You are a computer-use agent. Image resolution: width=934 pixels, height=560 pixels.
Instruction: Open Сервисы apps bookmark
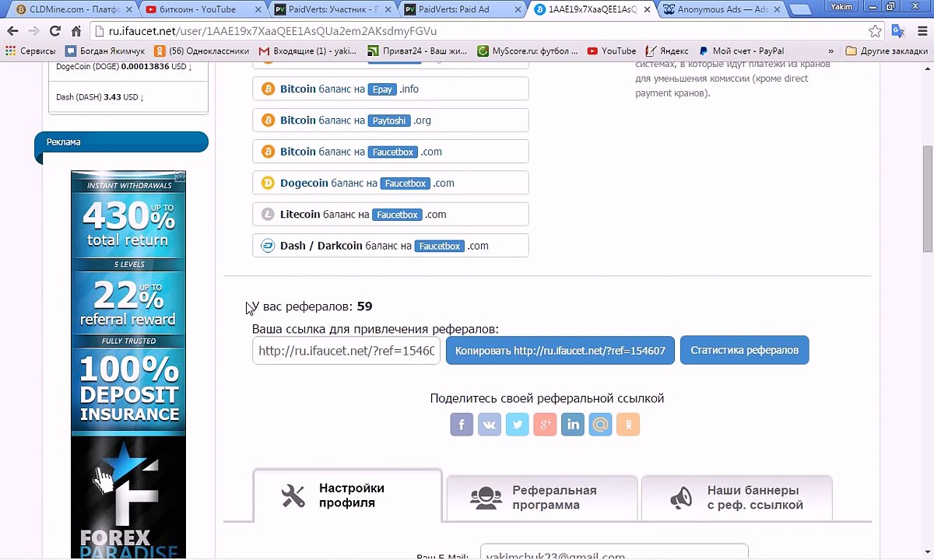(31, 51)
